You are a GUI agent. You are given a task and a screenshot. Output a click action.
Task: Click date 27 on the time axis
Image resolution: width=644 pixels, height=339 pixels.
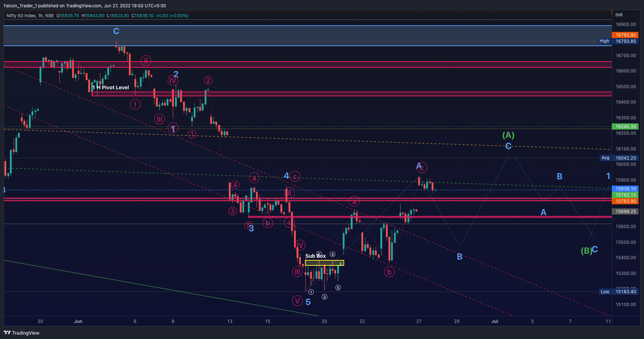click(419, 321)
